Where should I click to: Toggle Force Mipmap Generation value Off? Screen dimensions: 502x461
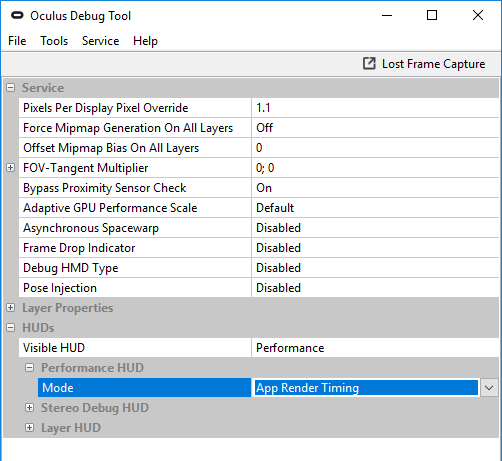pos(375,128)
